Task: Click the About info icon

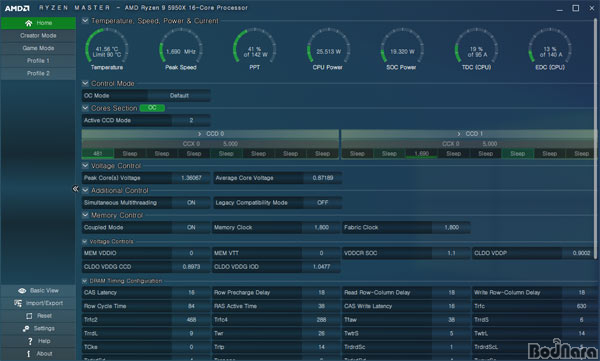Action: [x=28, y=354]
